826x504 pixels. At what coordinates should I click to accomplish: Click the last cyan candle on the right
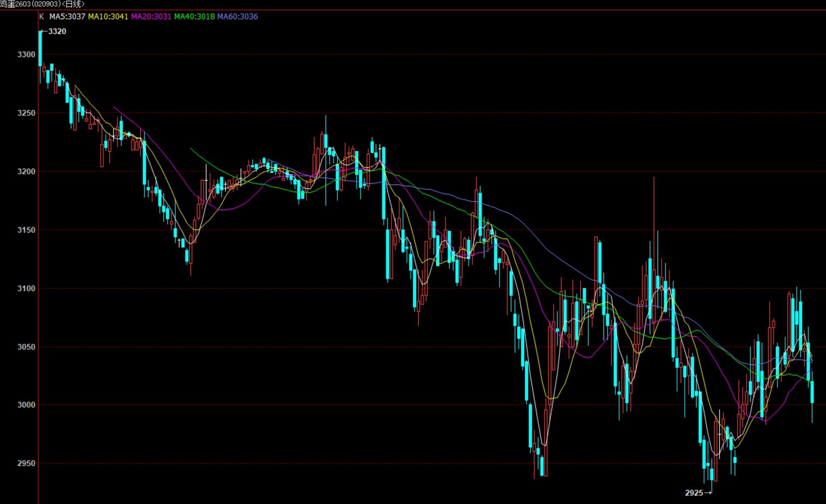click(812, 392)
